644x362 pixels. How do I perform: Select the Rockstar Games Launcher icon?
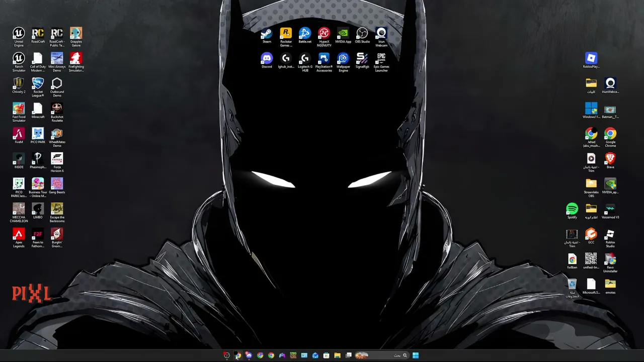tap(286, 37)
